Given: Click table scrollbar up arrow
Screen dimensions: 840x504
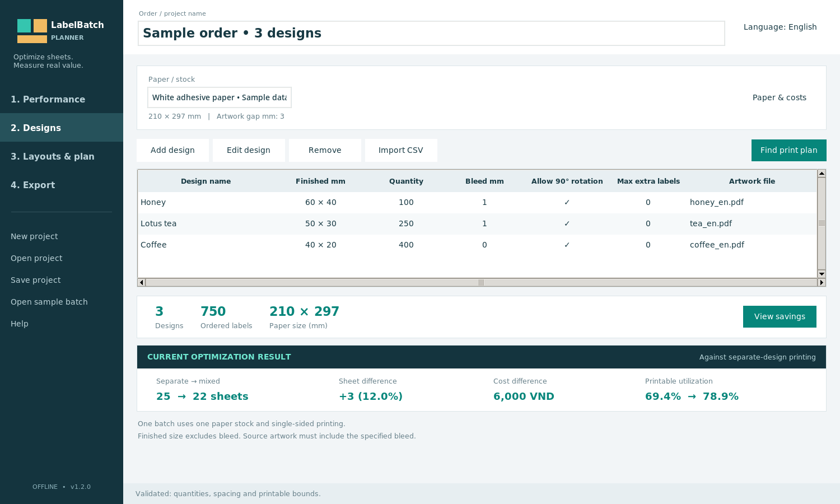Looking at the screenshot, I should (x=822, y=174).
